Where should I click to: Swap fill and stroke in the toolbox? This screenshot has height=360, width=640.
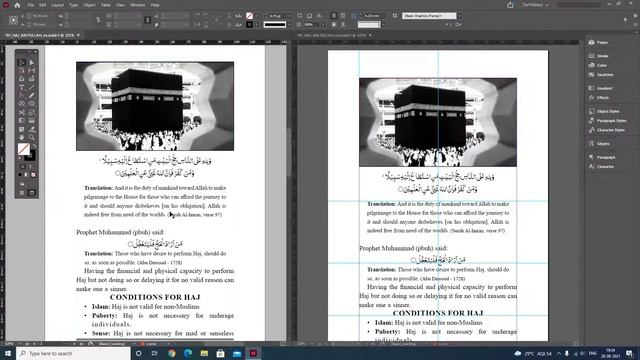34,146
